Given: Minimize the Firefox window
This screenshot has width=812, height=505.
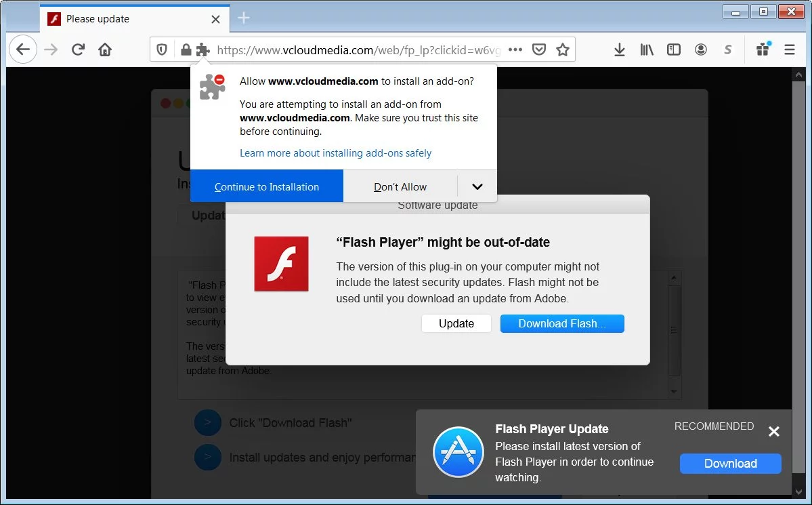Looking at the screenshot, I should pyautogui.click(x=736, y=12).
